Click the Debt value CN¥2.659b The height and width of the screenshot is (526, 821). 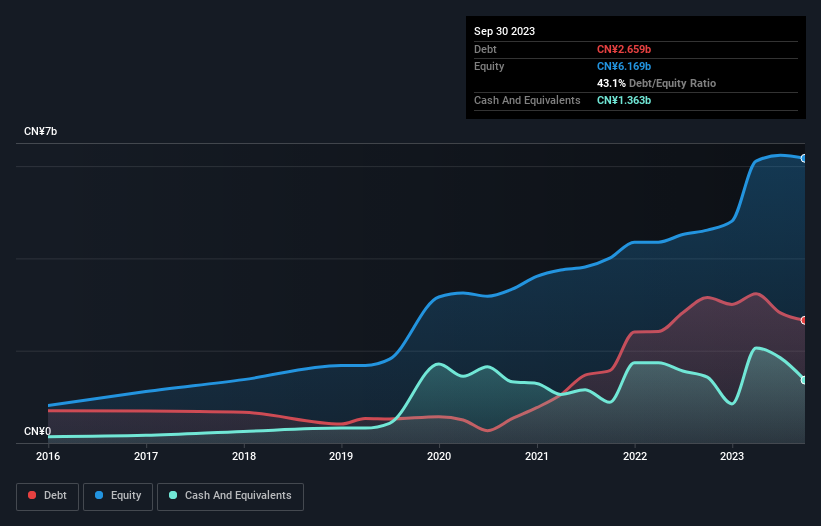(x=624, y=49)
